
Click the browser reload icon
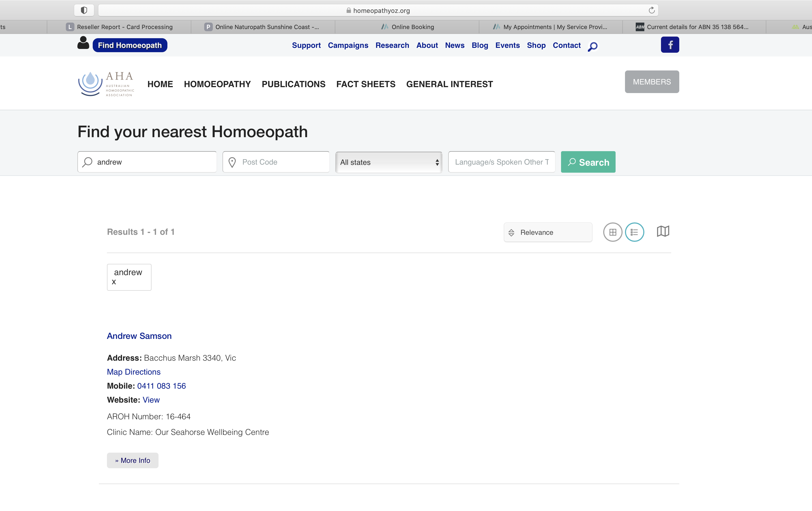click(652, 10)
